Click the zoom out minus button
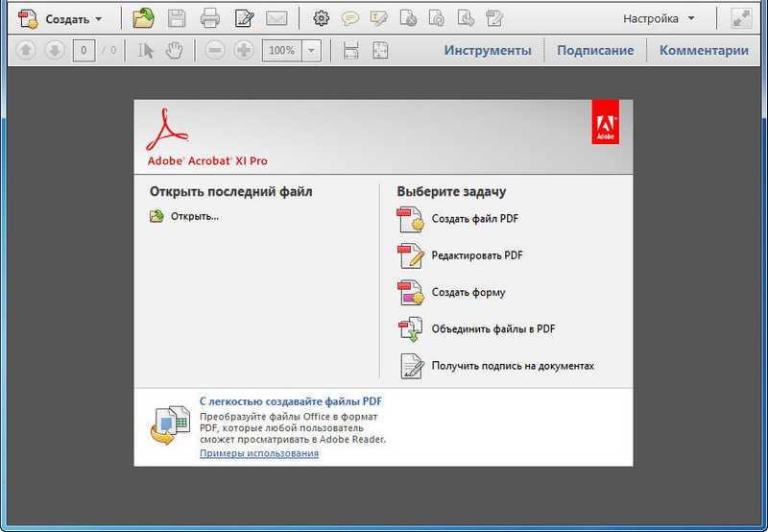Screen dimensions: 768x532 [x=214, y=50]
